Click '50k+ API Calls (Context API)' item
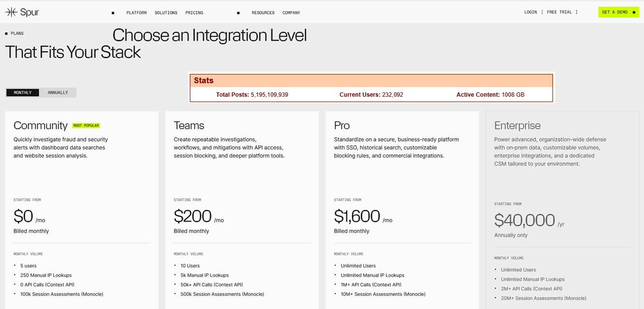644x309 pixels. click(x=212, y=285)
